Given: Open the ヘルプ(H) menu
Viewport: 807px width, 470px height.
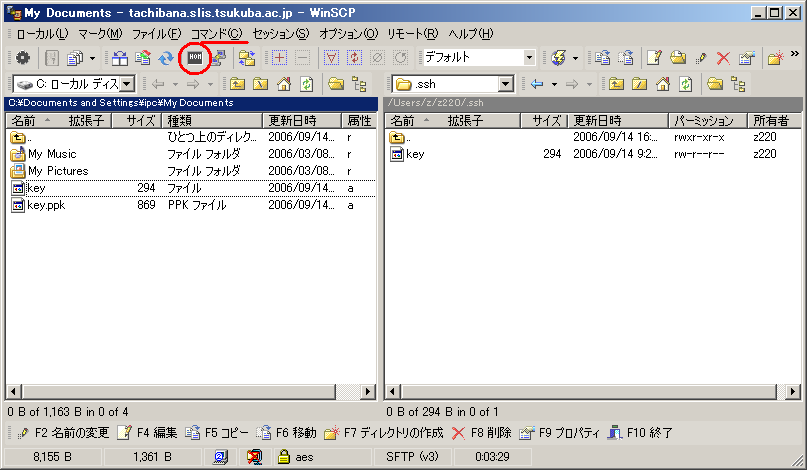Looking at the screenshot, I should 470,34.
